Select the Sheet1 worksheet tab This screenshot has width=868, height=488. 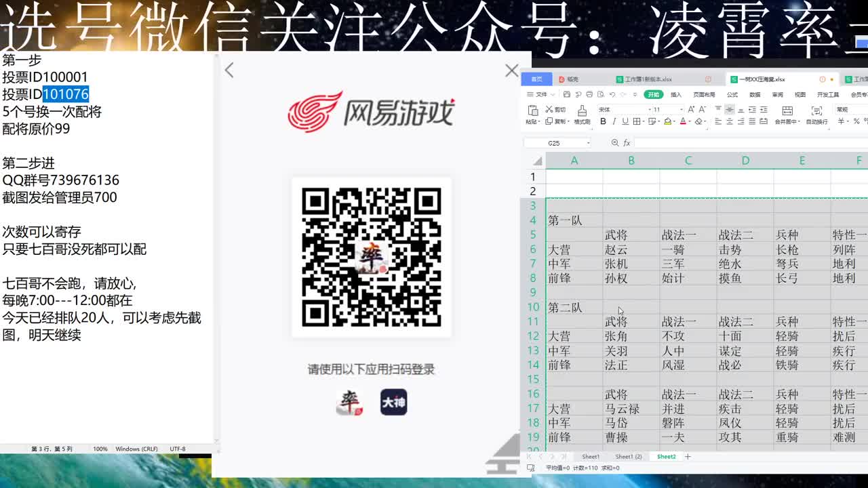point(591,457)
